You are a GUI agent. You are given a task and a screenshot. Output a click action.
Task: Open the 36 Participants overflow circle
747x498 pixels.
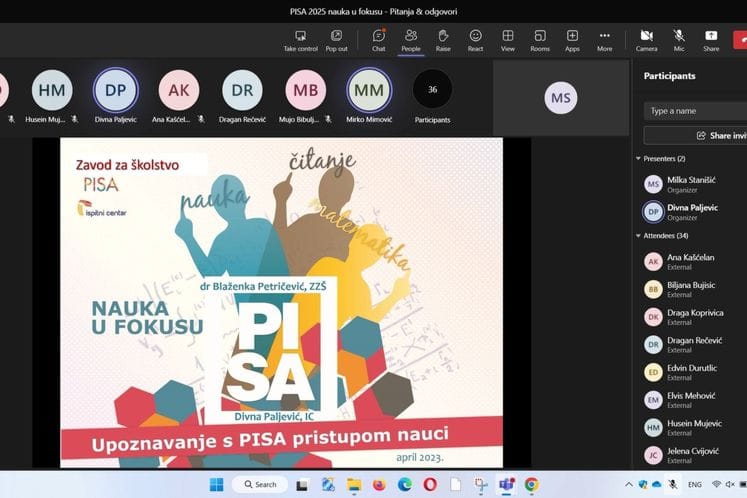point(432,89)
